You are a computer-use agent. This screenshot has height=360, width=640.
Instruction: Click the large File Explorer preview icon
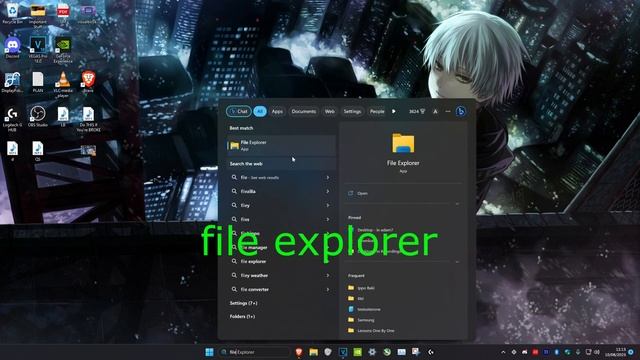pos(403,143)
